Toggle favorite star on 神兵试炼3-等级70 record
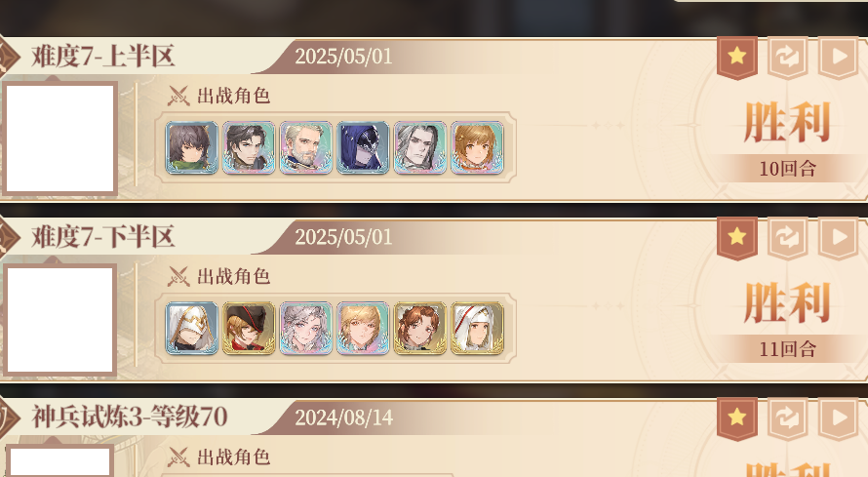The image size is (868, 477). point(736,418)
